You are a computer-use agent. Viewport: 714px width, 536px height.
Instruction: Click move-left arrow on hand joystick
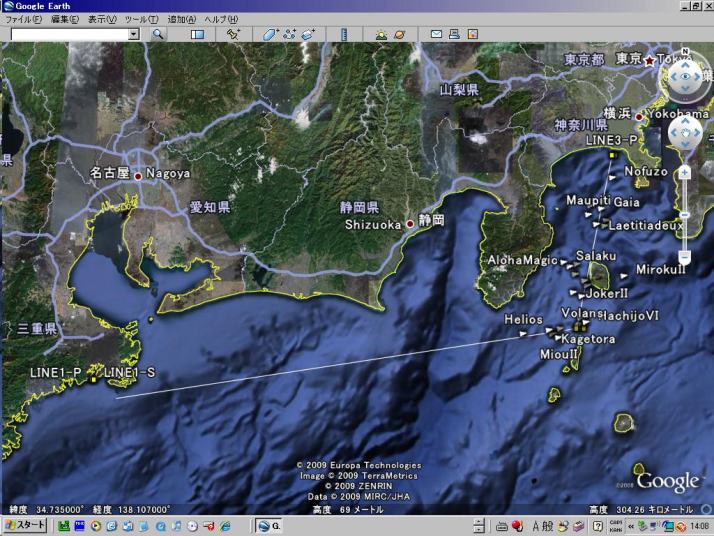[673, 133]
